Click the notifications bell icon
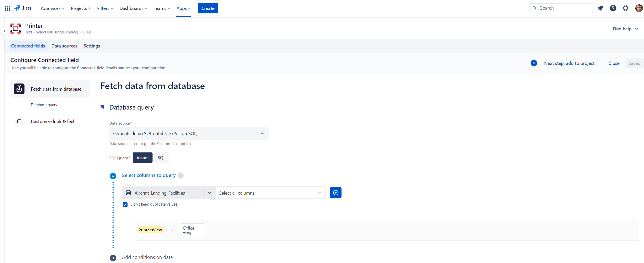The width and height of the screenshot is (644, 263). [x=600, y=8]
